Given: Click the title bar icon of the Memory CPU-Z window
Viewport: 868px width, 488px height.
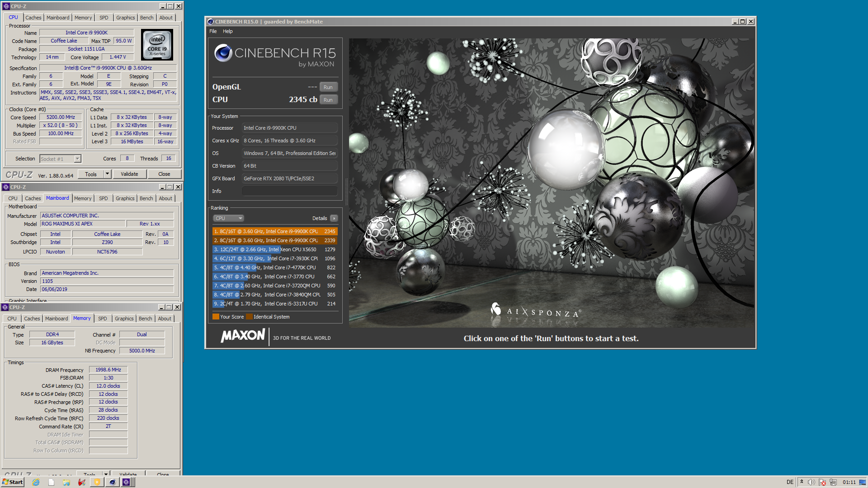Looking at the screenshot, I should point(5,307).
